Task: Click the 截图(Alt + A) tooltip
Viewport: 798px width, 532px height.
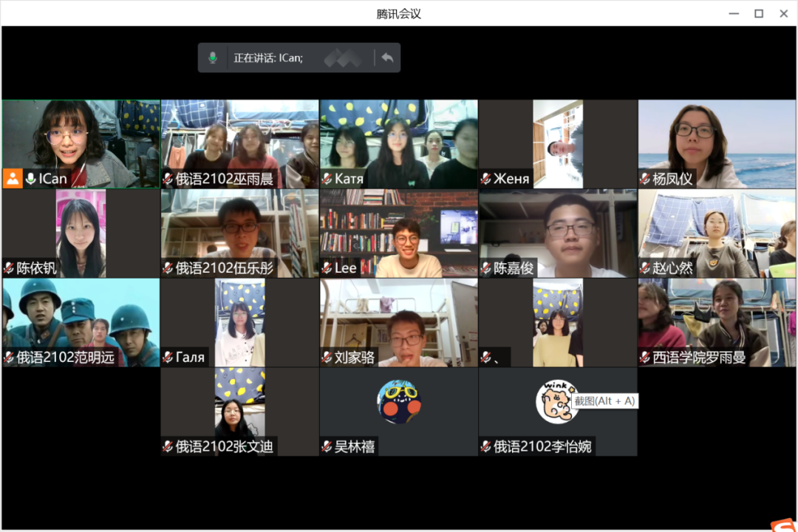Action: [604, 400]
